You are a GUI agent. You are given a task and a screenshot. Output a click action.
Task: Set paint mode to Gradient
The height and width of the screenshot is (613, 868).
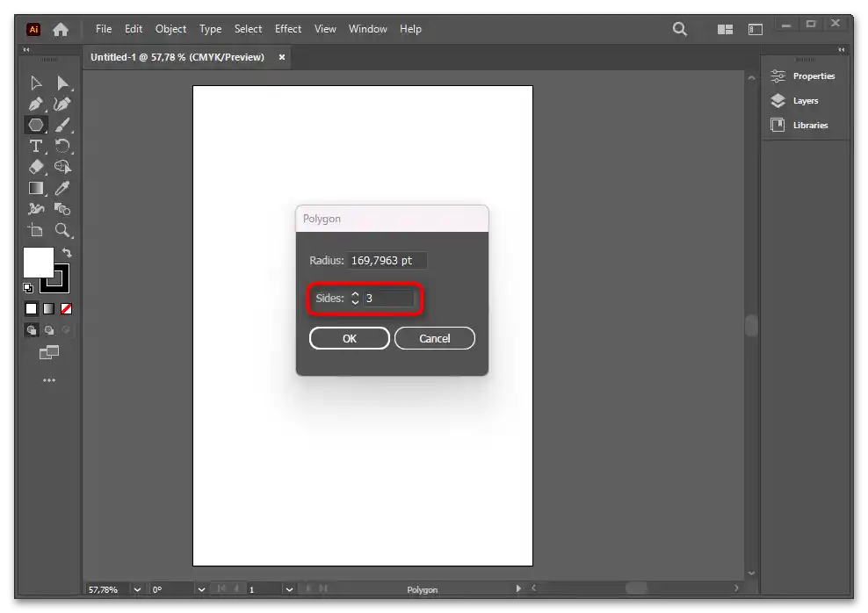tap(48, 309)
